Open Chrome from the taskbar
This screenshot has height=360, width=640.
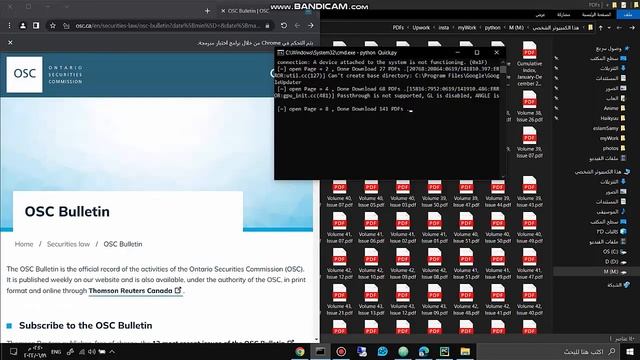click(x=300, y=351)
